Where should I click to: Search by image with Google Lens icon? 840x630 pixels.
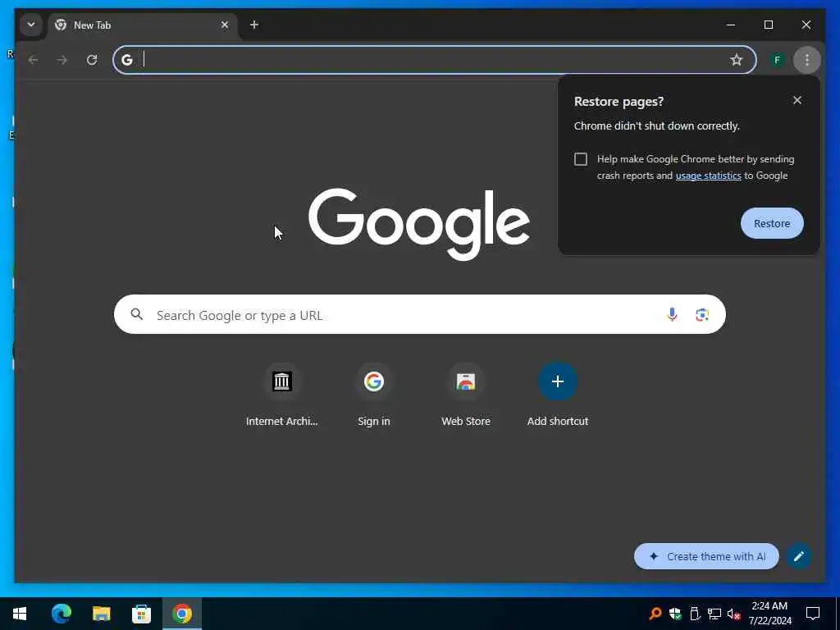click(x=702, y=314)
